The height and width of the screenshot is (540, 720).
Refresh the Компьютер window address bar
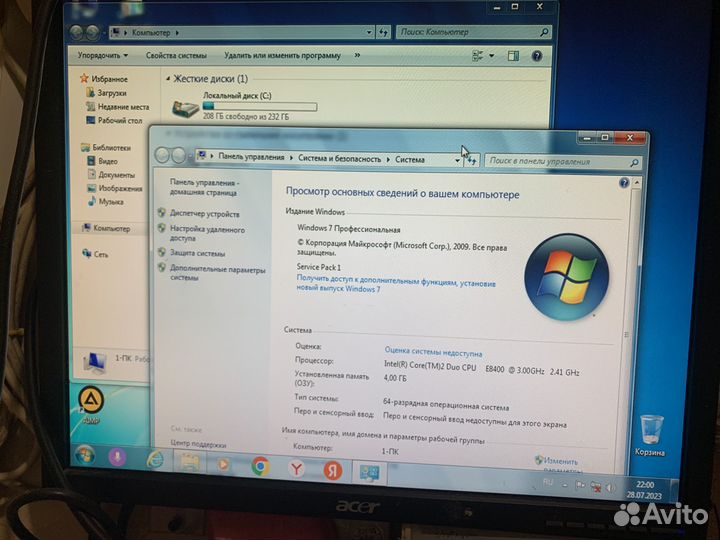[383, 32]
